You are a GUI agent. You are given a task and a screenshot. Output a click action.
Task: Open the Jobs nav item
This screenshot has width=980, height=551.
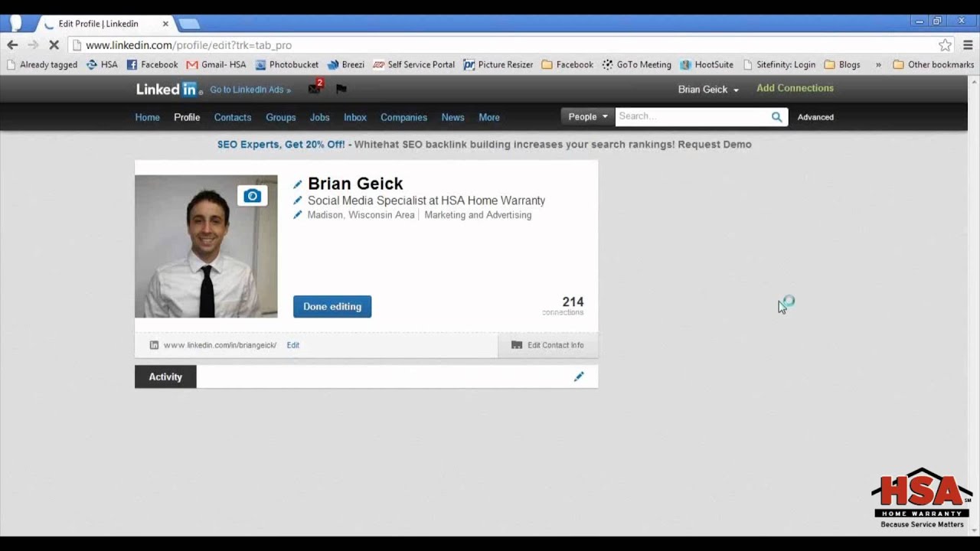coord(320,117)
